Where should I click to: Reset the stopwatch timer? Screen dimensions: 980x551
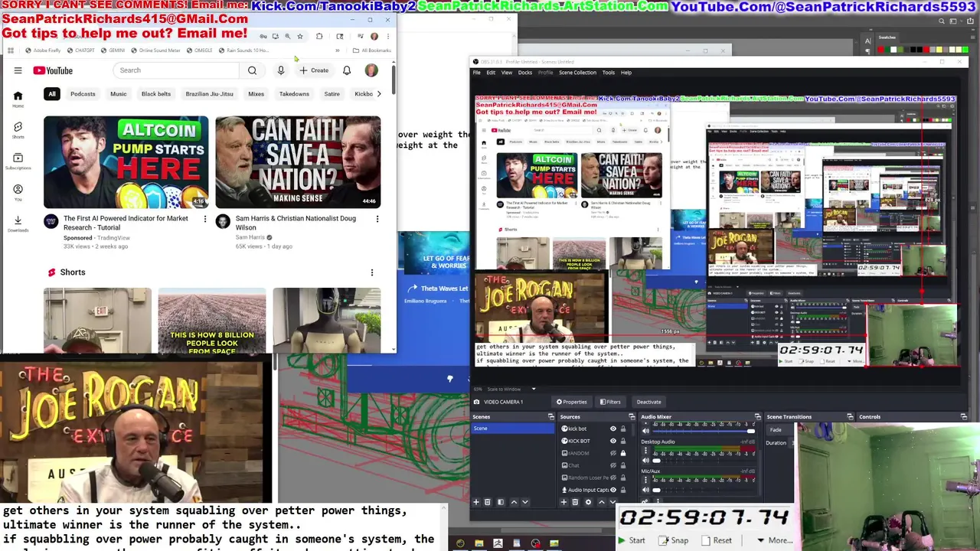(717, 540)
